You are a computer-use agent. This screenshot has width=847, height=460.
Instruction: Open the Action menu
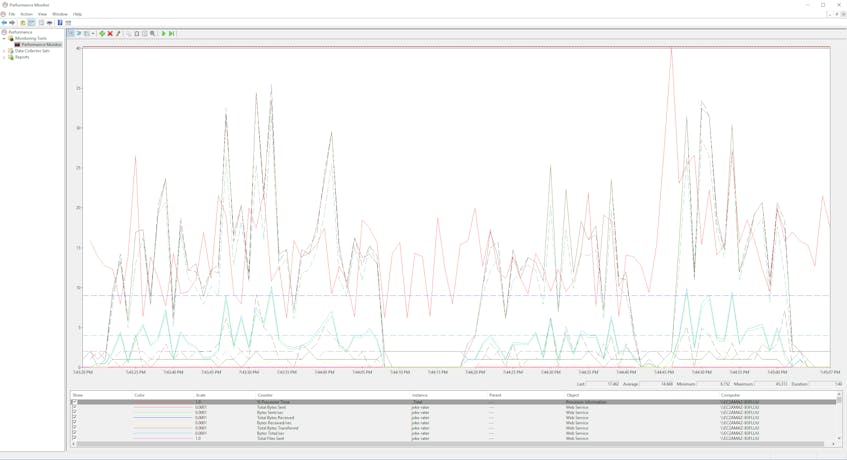coord(26,14)
